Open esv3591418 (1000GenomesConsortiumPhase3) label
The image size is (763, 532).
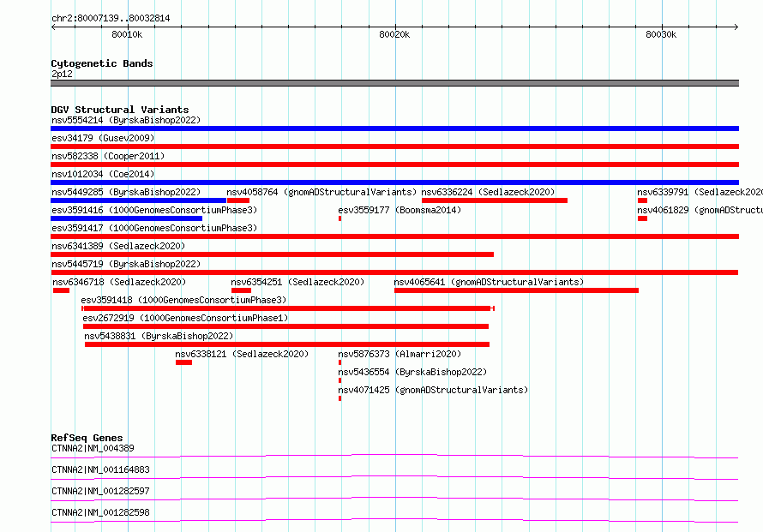tap(183, 300)
